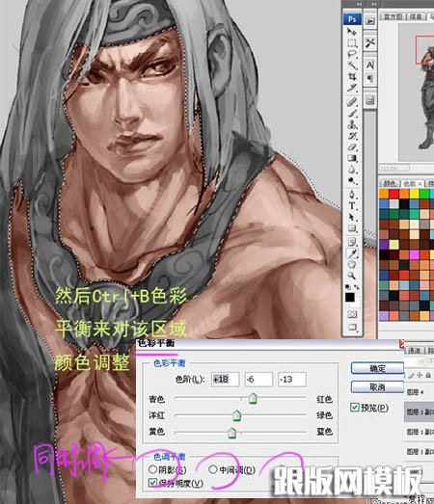Select the Dodge tool
The image size is (434, 504).
(352, 180)
